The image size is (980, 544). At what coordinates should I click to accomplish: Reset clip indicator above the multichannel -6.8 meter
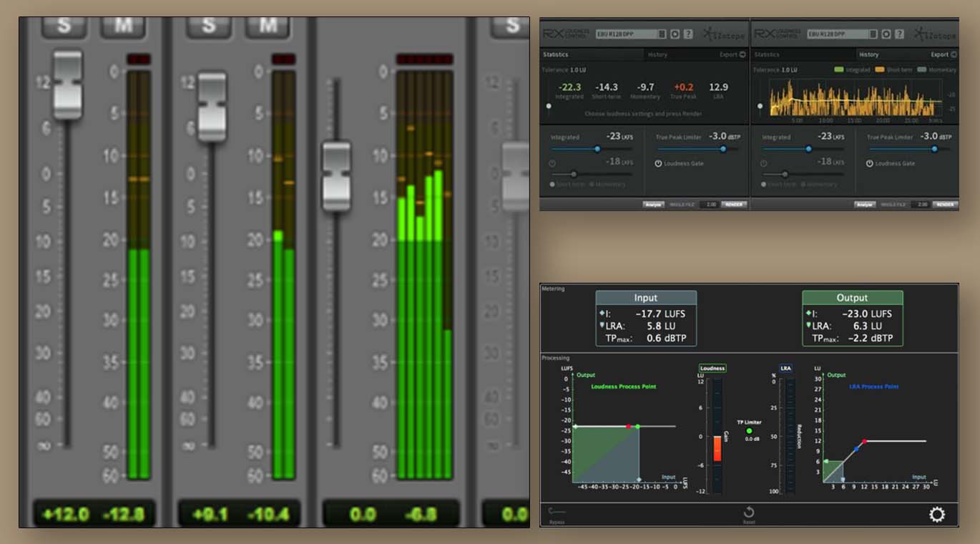[424, 59]
